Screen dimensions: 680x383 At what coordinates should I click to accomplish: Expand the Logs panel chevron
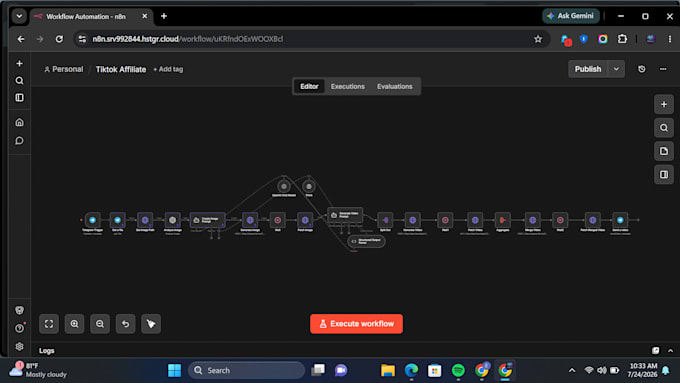click(x=670, y=350)
